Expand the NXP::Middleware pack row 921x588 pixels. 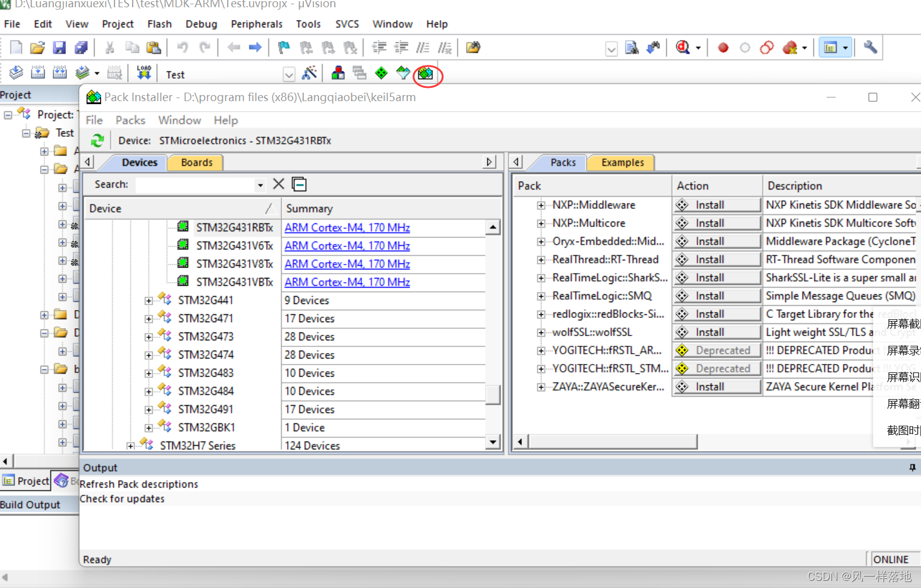coord(541,205)
